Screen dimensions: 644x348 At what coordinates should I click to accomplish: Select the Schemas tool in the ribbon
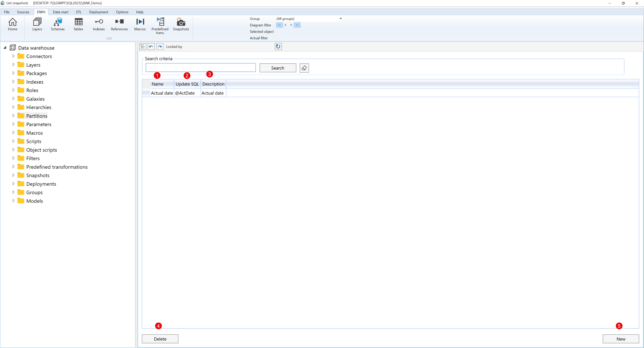[x=58, y=24]
